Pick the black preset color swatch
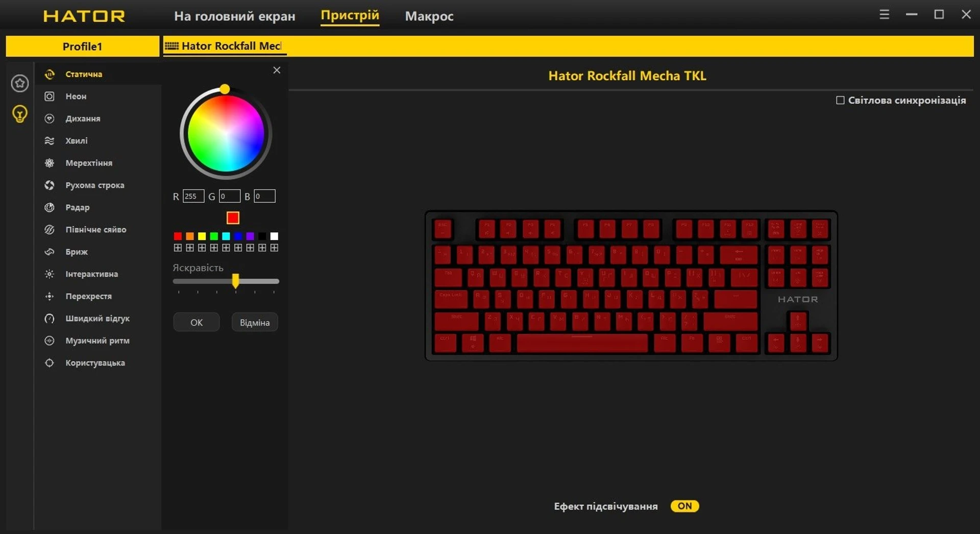Image resolution: width=980 pixels, height=534 pixels. pos(262,236)
